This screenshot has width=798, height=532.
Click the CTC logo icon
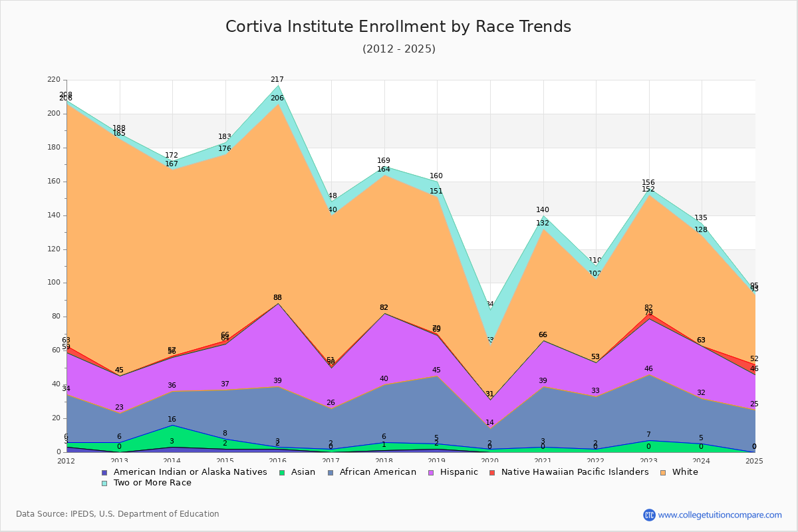pyautogui.click(x=649, y=515)
